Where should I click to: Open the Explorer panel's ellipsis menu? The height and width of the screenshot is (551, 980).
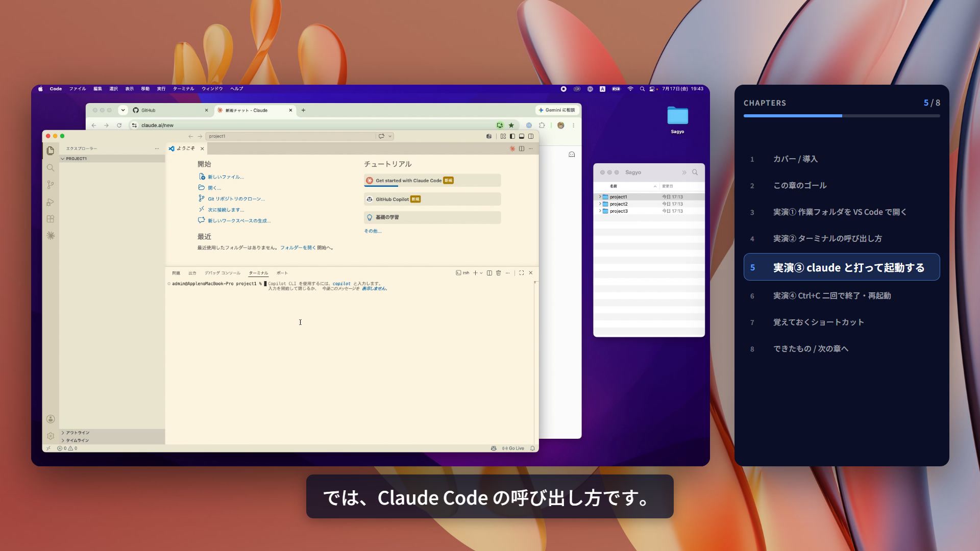[x=157, y=148]
